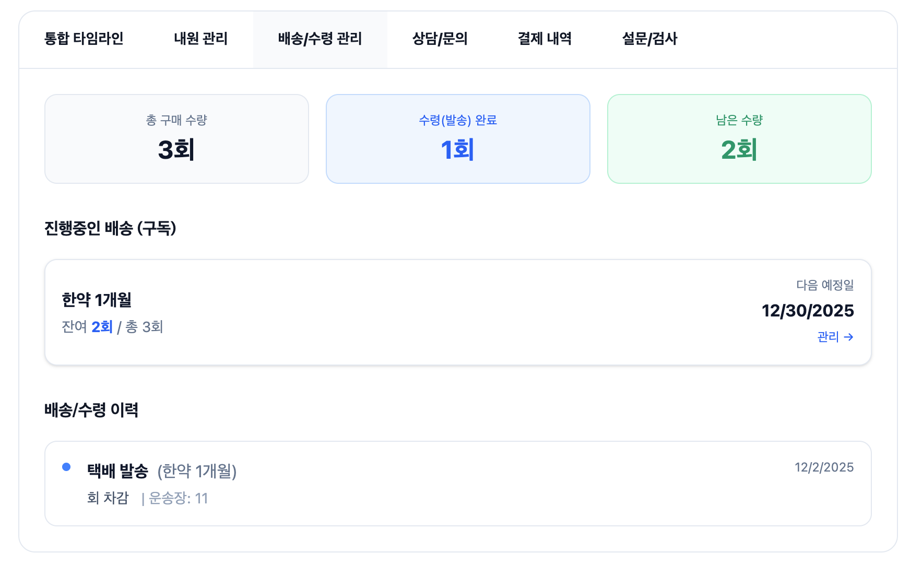View the 결제 내역 tab
This screenshot has height=588, width=922.
[545, 39]
